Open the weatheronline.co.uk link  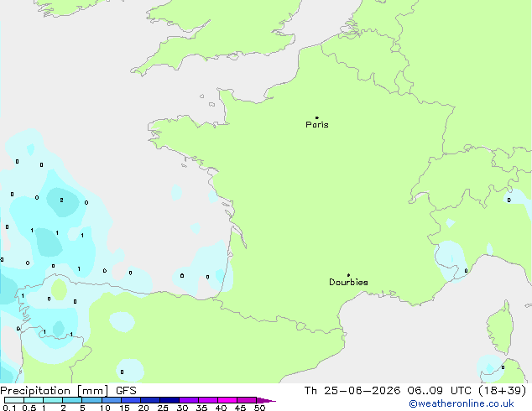(462, 403)
